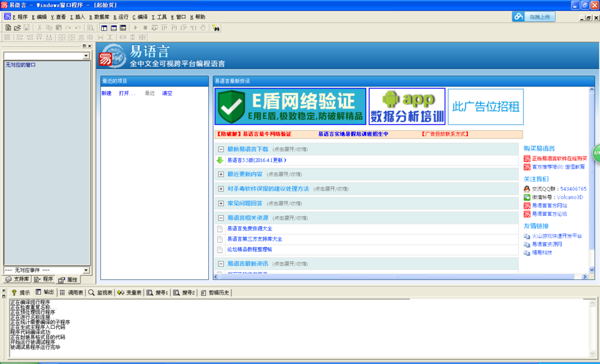
Task: Expand the 最近更新内容 section
Action: tap(221, 175)
